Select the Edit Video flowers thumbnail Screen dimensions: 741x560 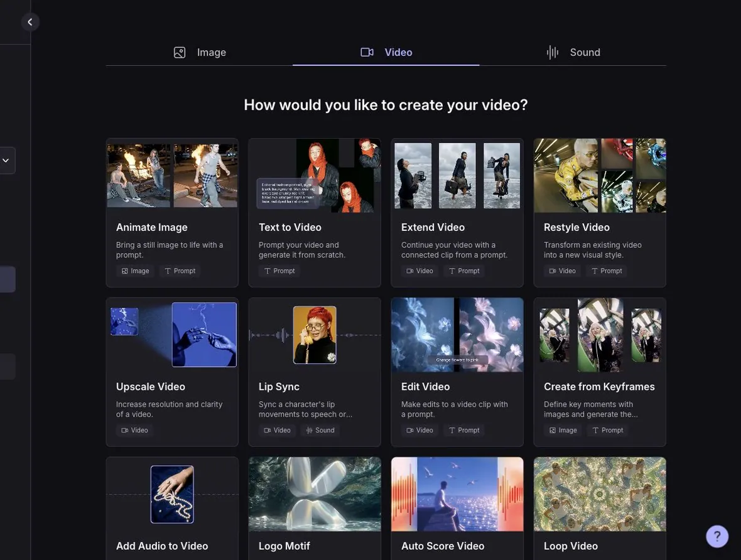pos(457,335)
